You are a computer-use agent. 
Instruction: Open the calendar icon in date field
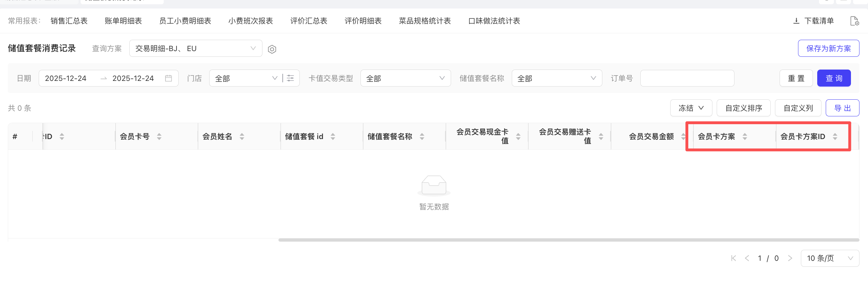pyautogui.click(x=169, y=78)
